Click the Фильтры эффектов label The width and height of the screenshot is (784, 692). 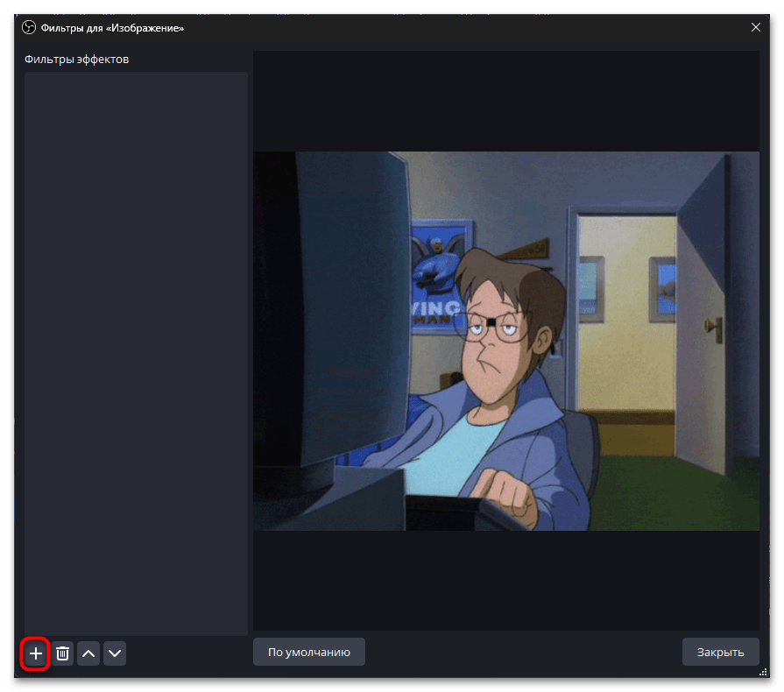point(76,60)
